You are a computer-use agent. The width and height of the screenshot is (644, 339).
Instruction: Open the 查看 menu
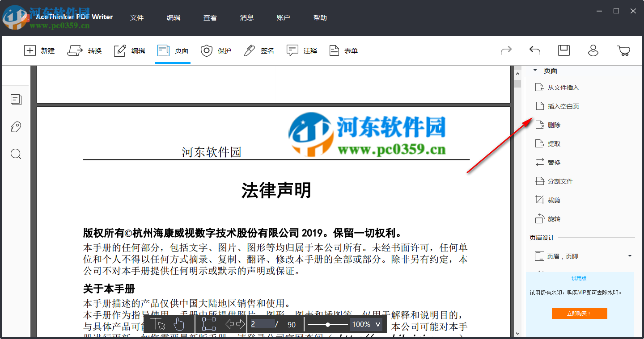click(210, 17)
